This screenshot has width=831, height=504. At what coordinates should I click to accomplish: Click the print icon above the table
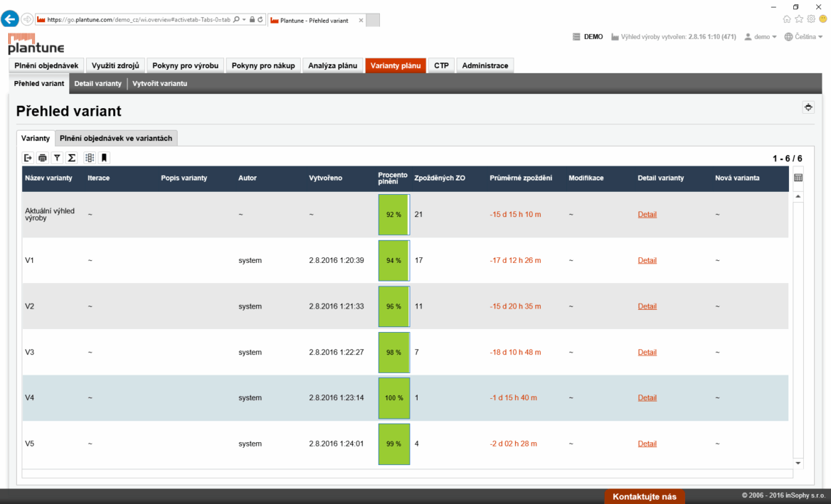(x=43, y=158)
